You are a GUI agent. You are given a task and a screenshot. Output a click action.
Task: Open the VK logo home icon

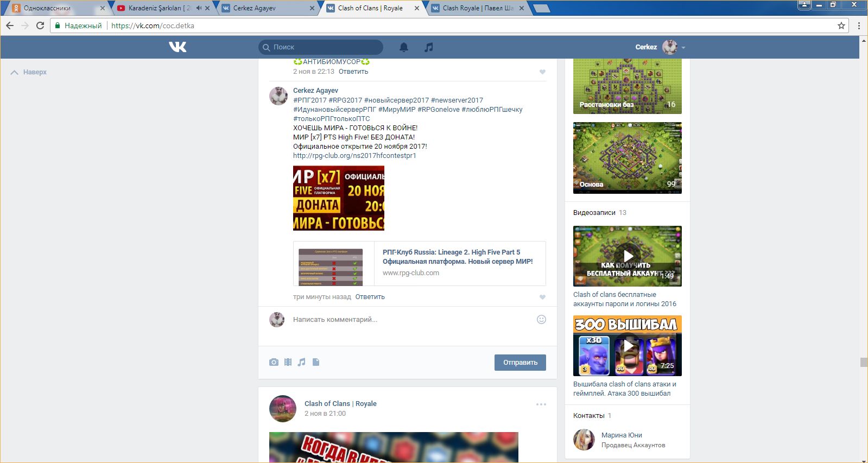(x=178, y=47)
